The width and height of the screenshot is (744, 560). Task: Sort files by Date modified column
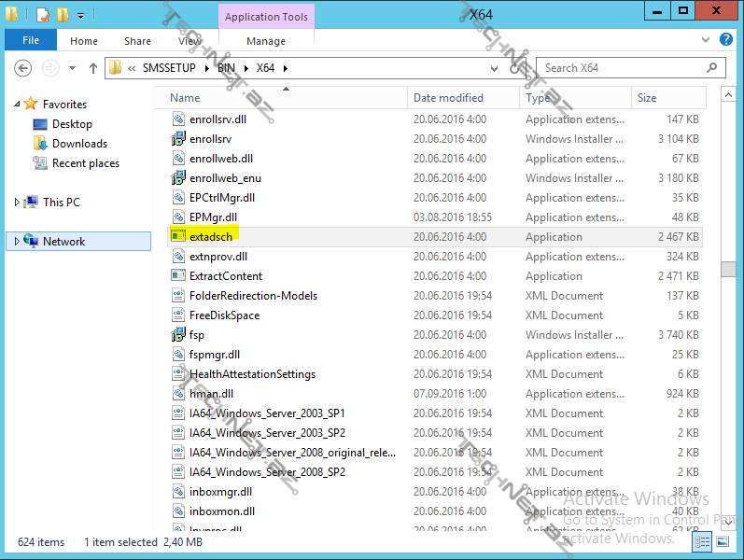point(448,98)
